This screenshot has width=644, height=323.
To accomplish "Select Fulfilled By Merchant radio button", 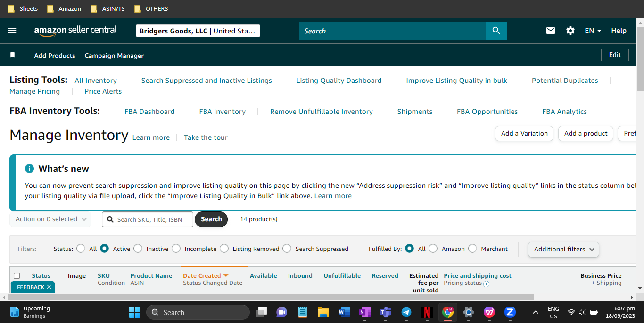I will (x=472, y=248).
